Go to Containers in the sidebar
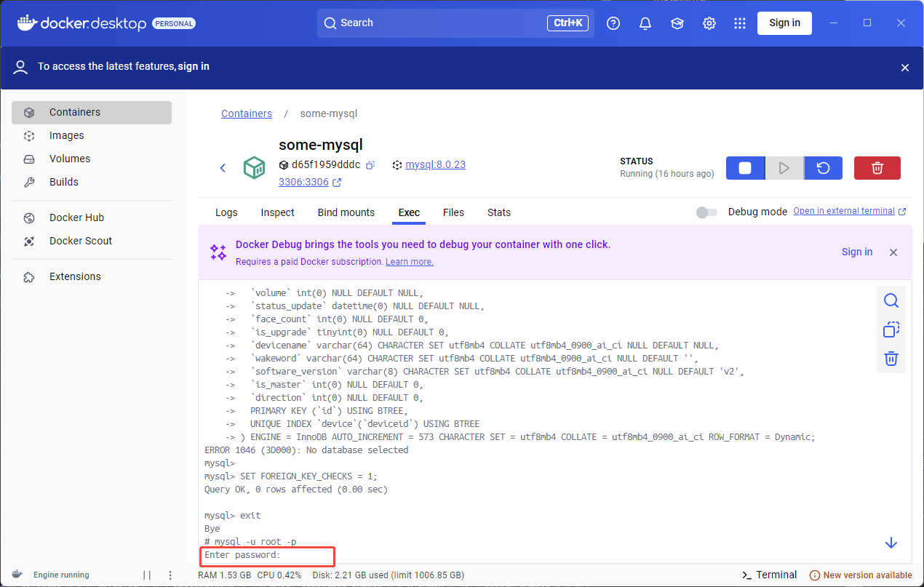Screen dimensions: 924x587 click(x=92, y=113)
